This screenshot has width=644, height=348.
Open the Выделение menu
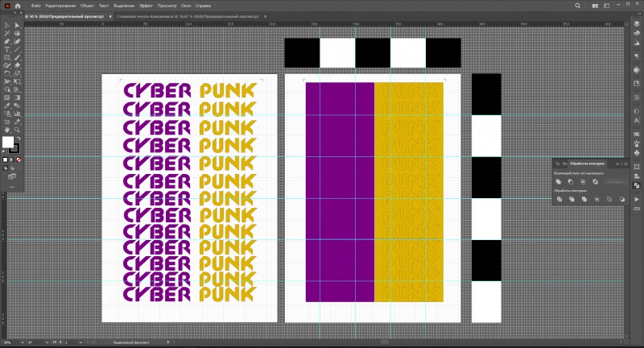click(124, 6)
